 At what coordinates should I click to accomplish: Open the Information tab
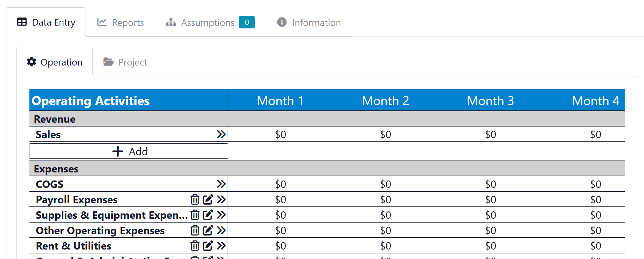[x=309, y=22]
